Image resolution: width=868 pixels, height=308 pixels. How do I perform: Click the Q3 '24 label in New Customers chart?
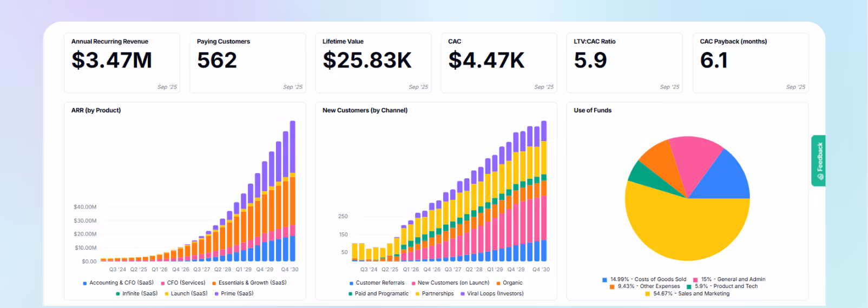click(369, 269)
